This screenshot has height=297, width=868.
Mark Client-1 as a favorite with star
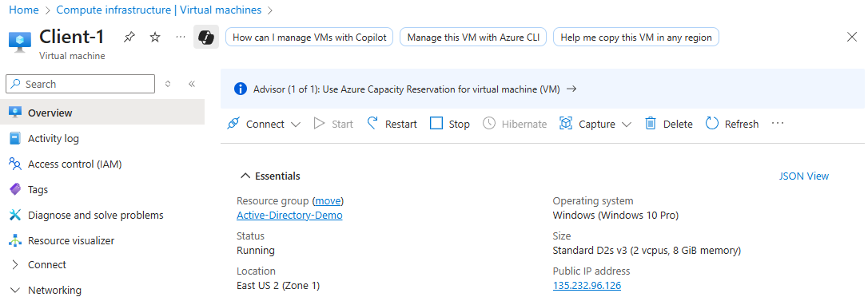[155, 37]
